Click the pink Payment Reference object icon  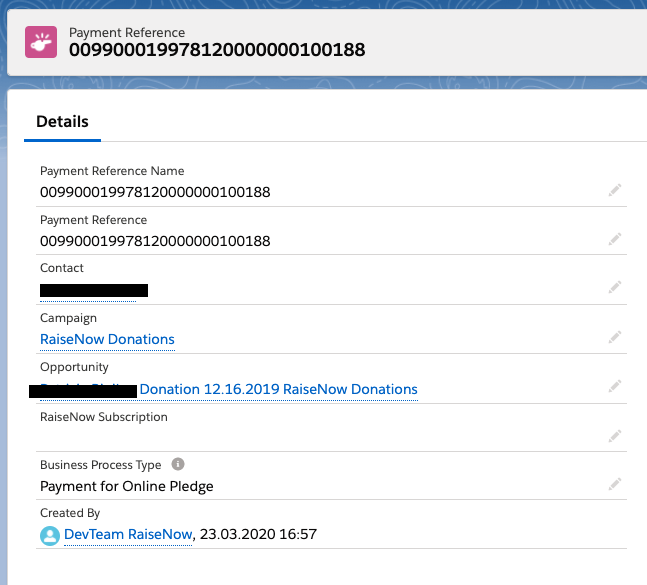click(x=41, y=42)
